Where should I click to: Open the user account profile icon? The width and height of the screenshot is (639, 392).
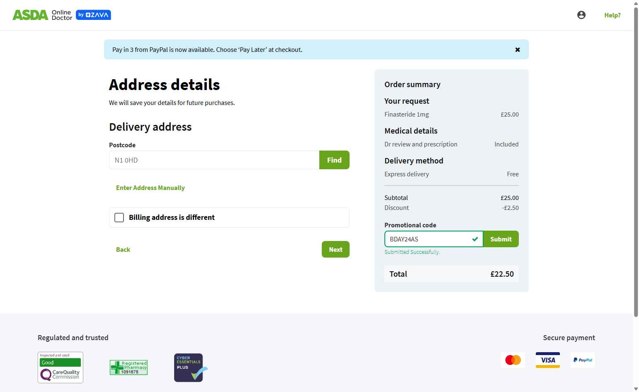pos(581,15)
